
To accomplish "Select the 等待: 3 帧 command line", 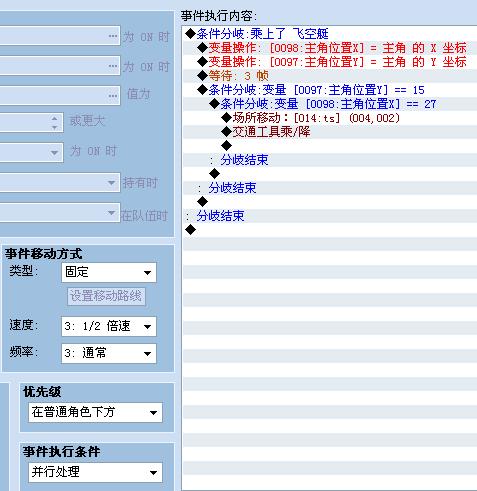I will coord(330,76).
